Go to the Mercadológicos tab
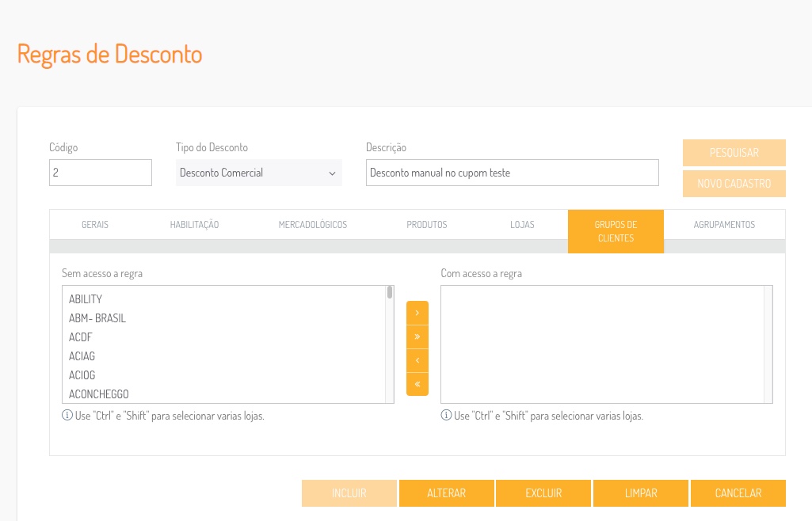Viewport: 812px width, 521px height. [x=313, y=224]
